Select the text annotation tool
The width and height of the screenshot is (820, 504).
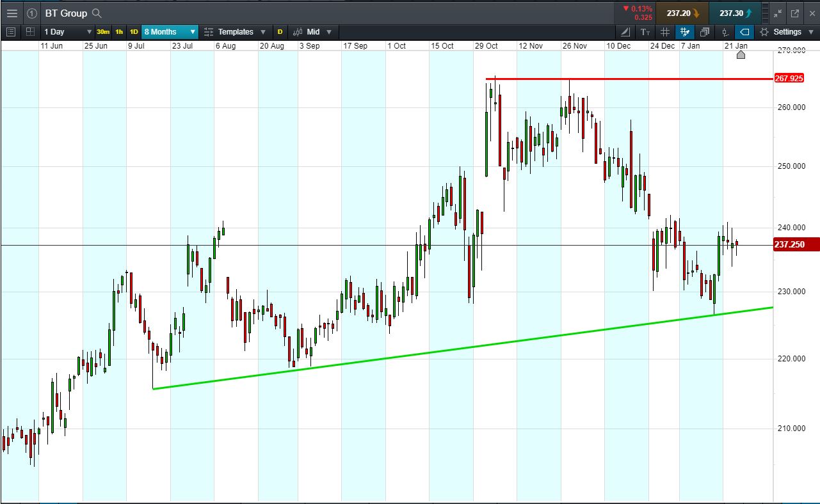click(x=645, y=32)
